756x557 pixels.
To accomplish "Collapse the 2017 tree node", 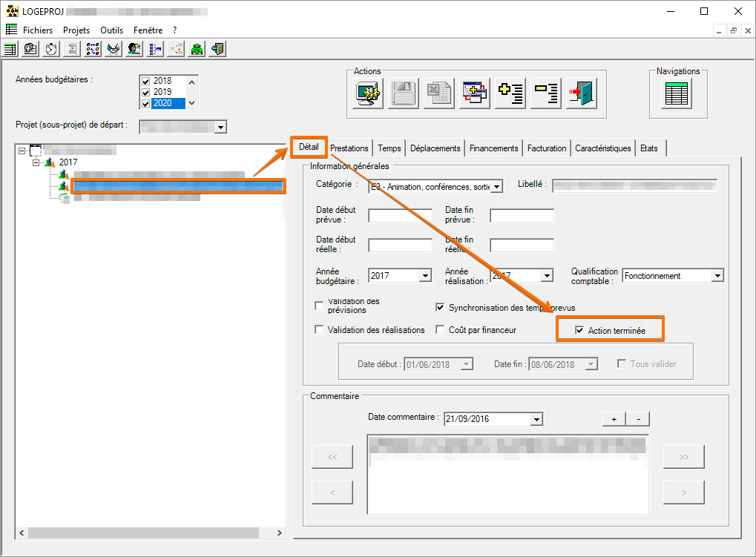I will (35, 162).
